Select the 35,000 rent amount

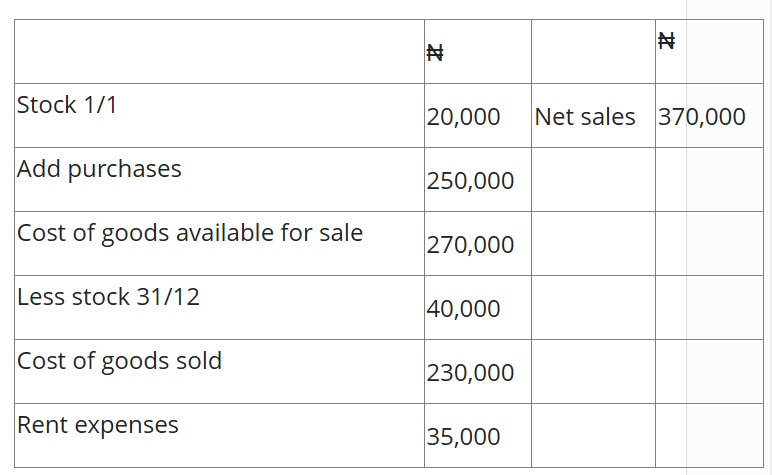click(463, 437)
